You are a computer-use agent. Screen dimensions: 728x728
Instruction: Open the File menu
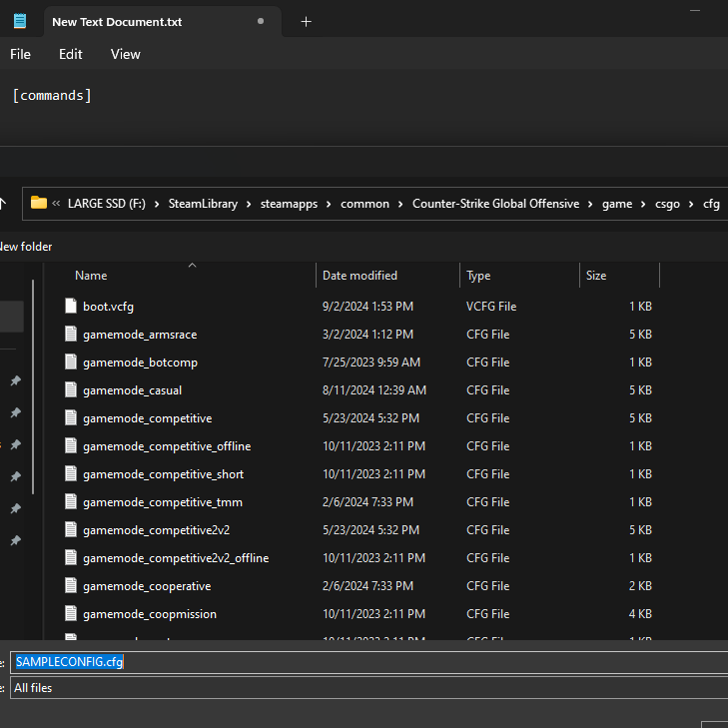click(20, 54)
